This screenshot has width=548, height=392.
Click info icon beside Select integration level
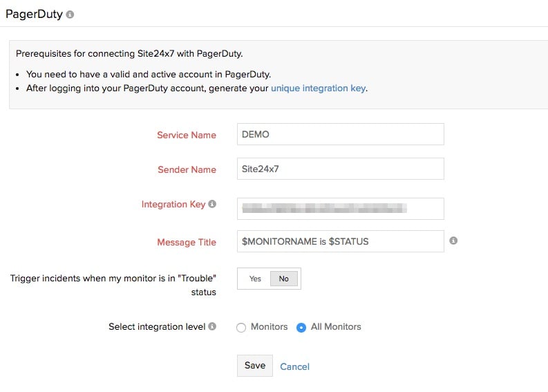point(212,326)
